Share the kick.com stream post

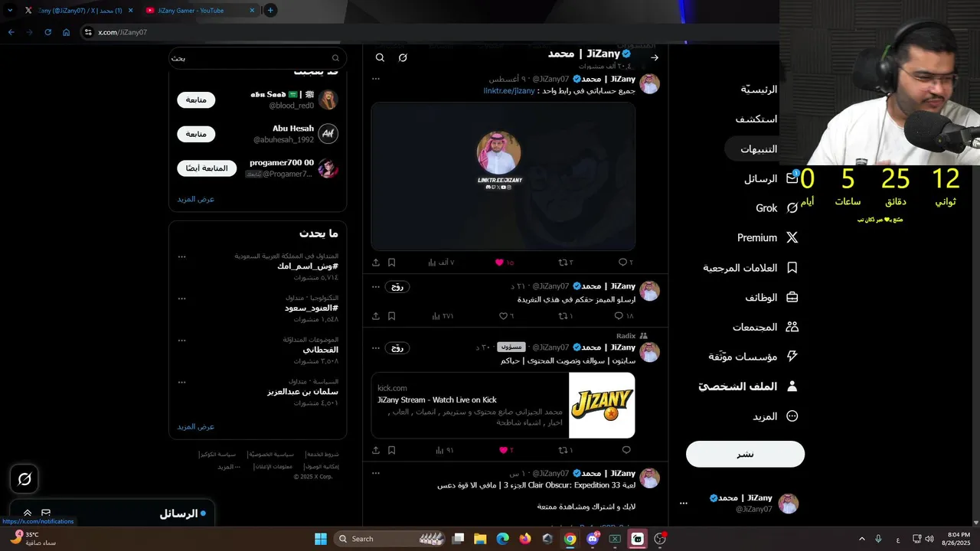coord(376,450)
